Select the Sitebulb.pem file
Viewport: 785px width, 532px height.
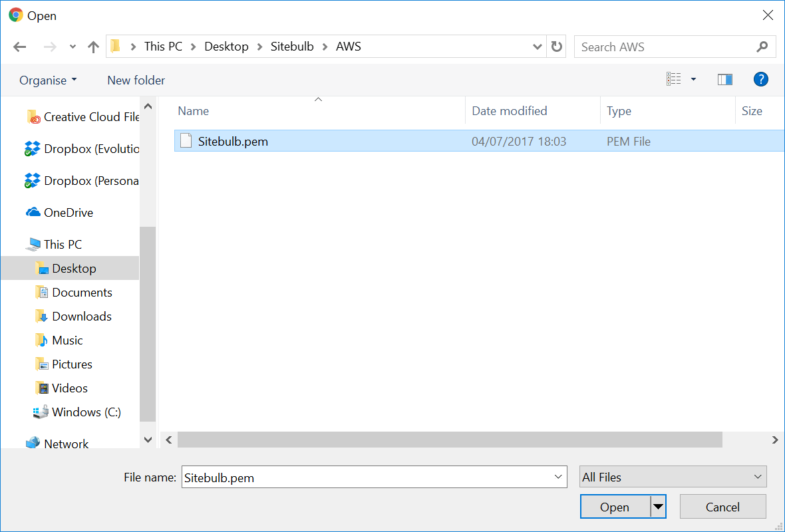click(479, 141)
